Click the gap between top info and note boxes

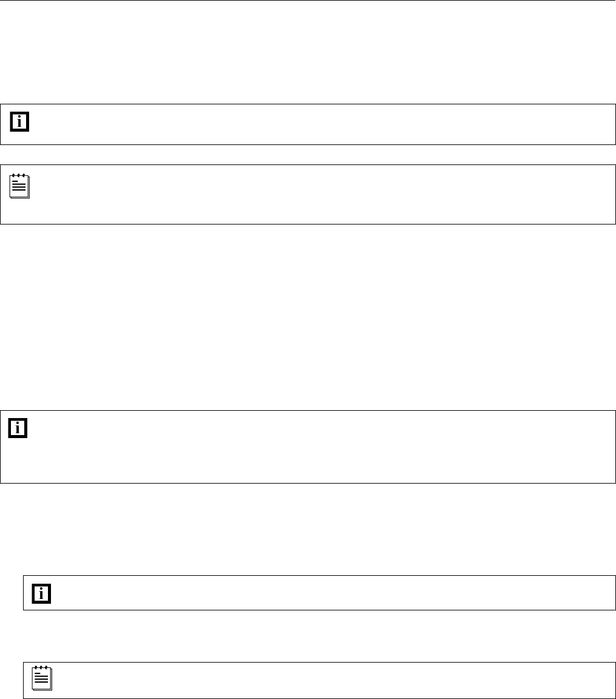pyautogui.click(x=308, y=155)
